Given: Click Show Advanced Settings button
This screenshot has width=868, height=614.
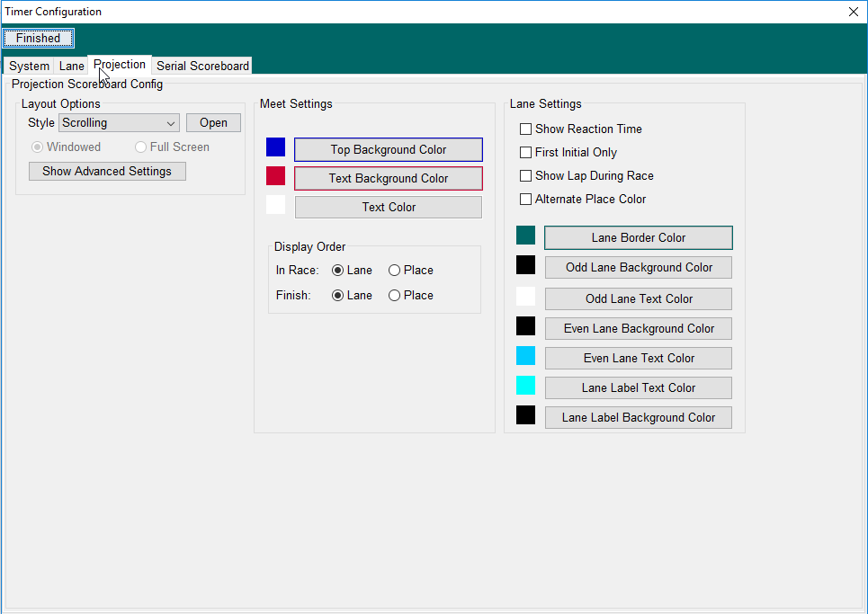Looking at the screenshot, I should click(x=107, y=172).
